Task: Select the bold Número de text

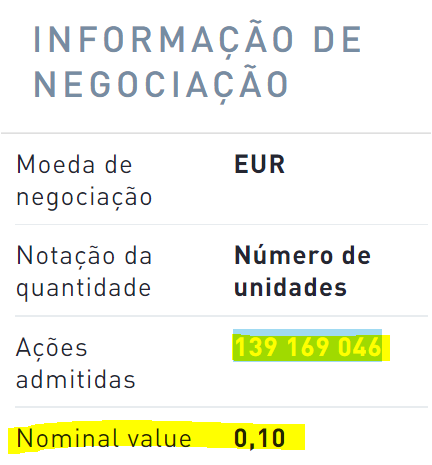Action: (302, 256)
